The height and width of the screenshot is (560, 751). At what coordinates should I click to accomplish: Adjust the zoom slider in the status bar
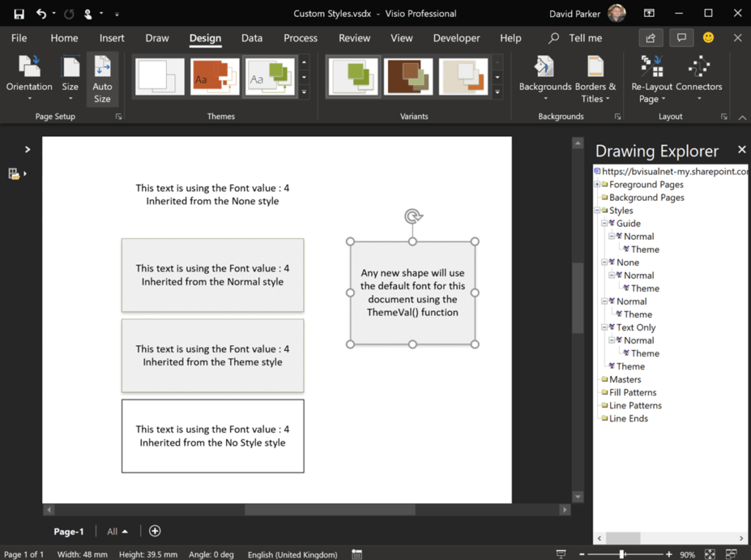tap(623, 555)
